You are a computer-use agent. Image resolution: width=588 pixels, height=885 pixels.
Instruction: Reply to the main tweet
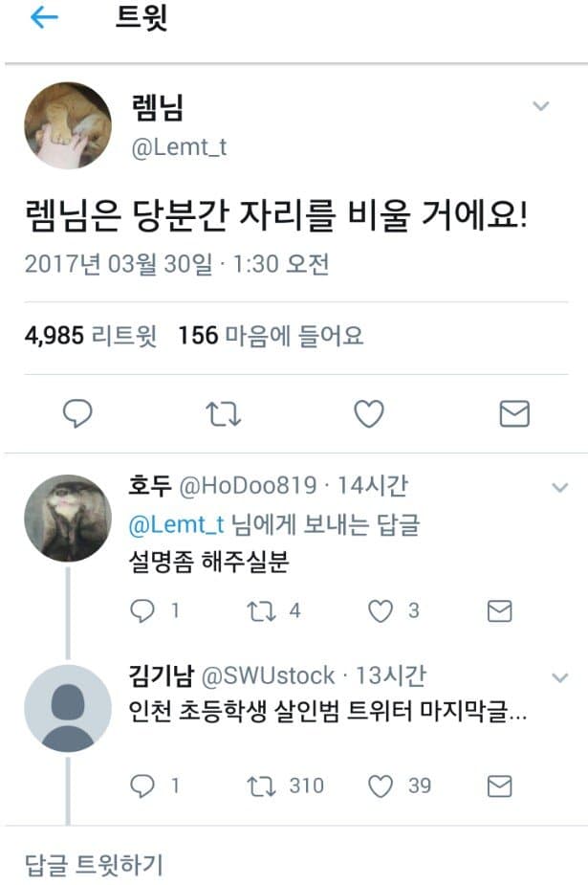[77, 413]
